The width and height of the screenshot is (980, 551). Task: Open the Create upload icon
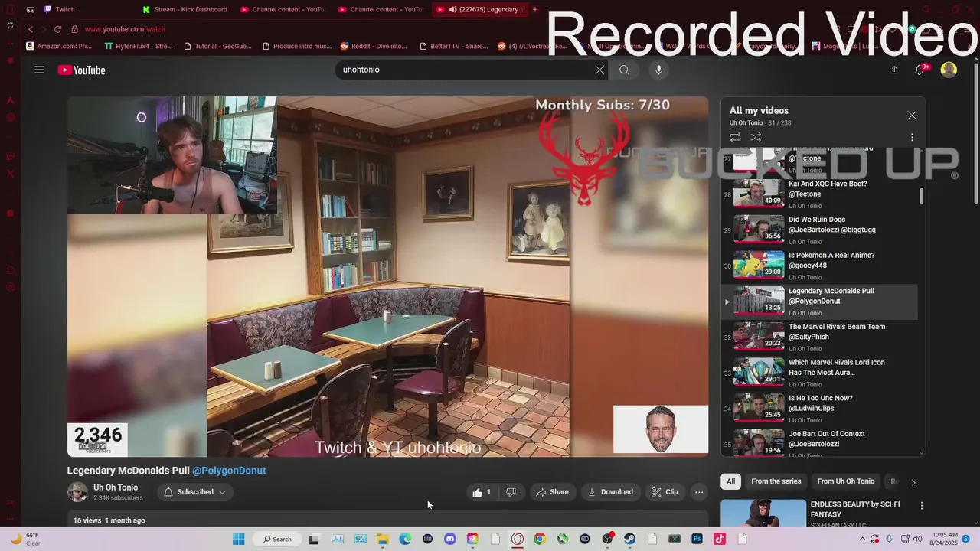pyautogui.click(x=894, y=70)
